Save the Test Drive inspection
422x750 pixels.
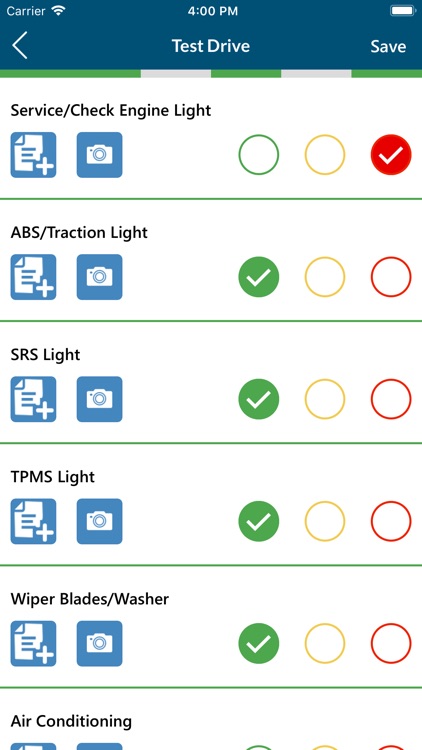[388, 46]
